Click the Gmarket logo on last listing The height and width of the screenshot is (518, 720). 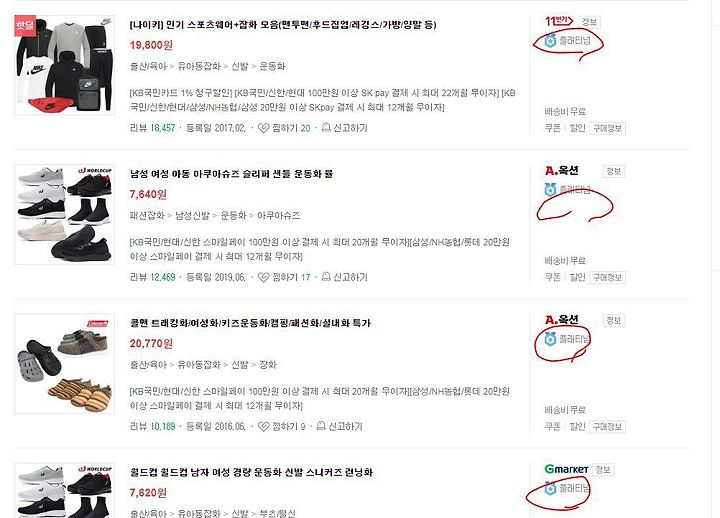coord(566,469)
